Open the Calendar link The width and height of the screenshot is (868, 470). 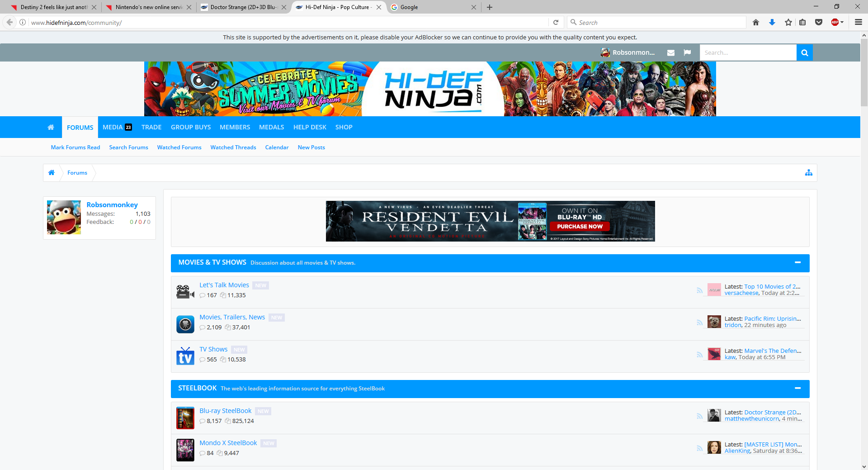[x=277, y=147]
